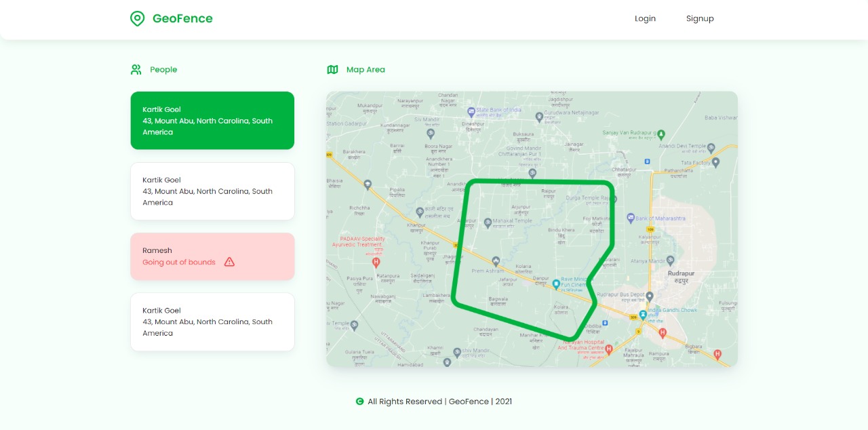
Task: Select the Ramesh going out of bounds card
Action: [212, 256]
